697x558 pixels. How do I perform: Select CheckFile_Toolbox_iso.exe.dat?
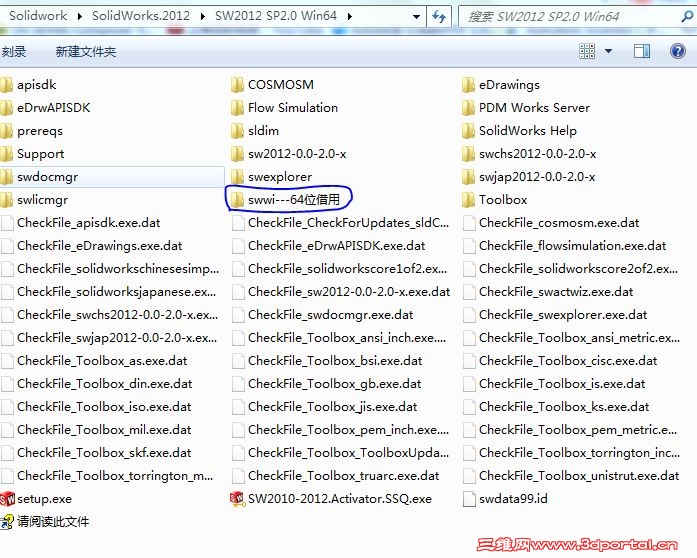pos(96,407)
